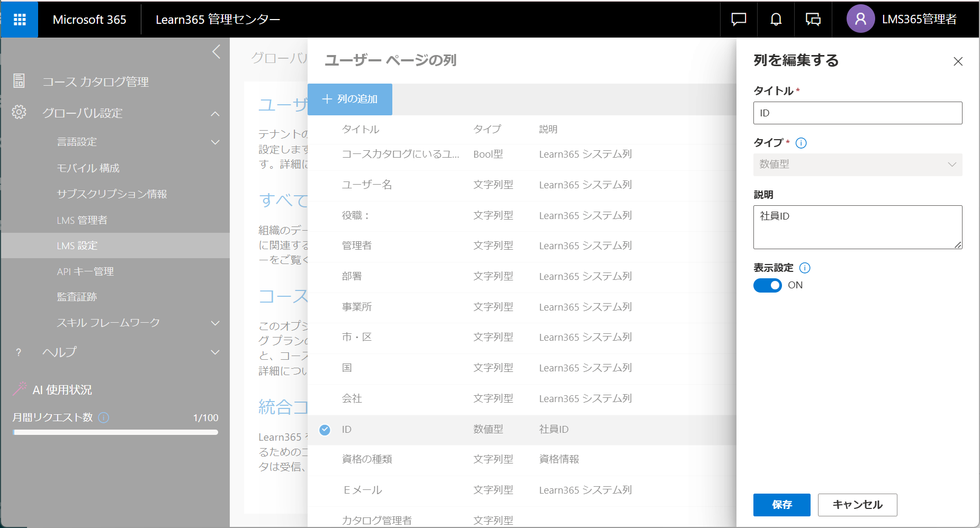Open the chat icon in the top bar
The width and height of the screenshot is (980, 528).
point(738,19)
